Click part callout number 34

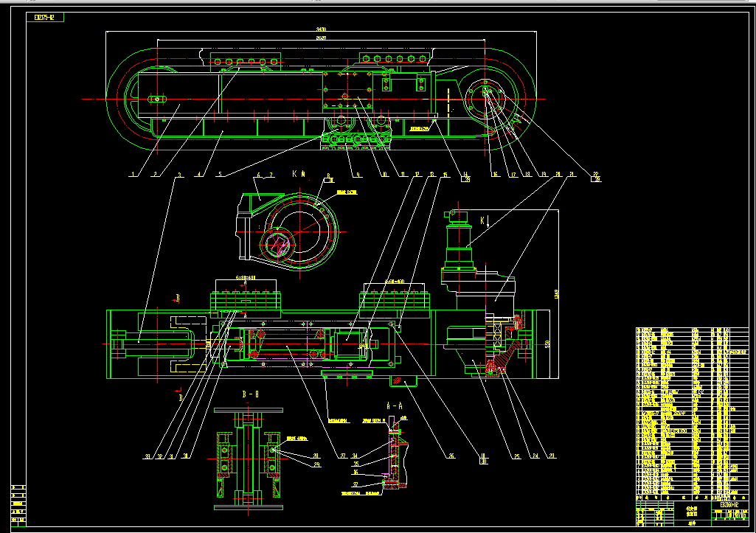355,456
